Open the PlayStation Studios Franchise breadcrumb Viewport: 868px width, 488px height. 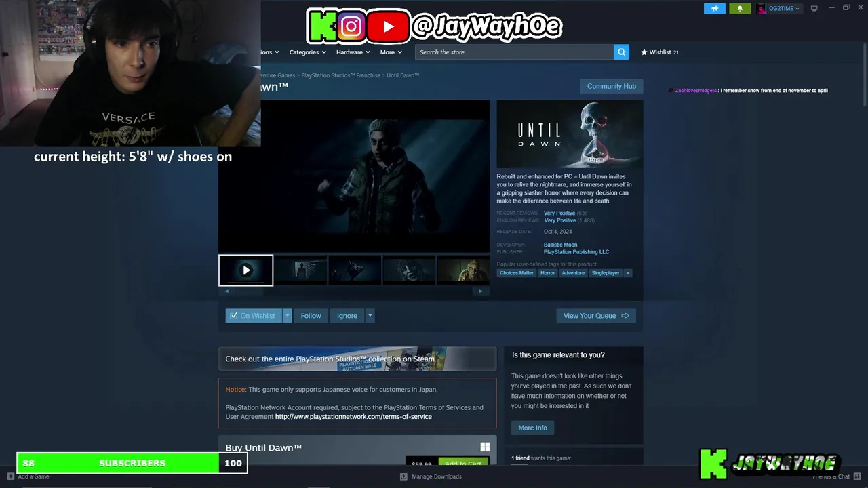point(340,75)
